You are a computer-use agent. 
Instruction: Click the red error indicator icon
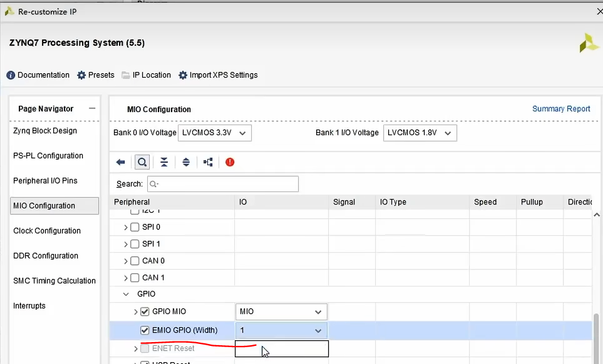coord(230,162)
